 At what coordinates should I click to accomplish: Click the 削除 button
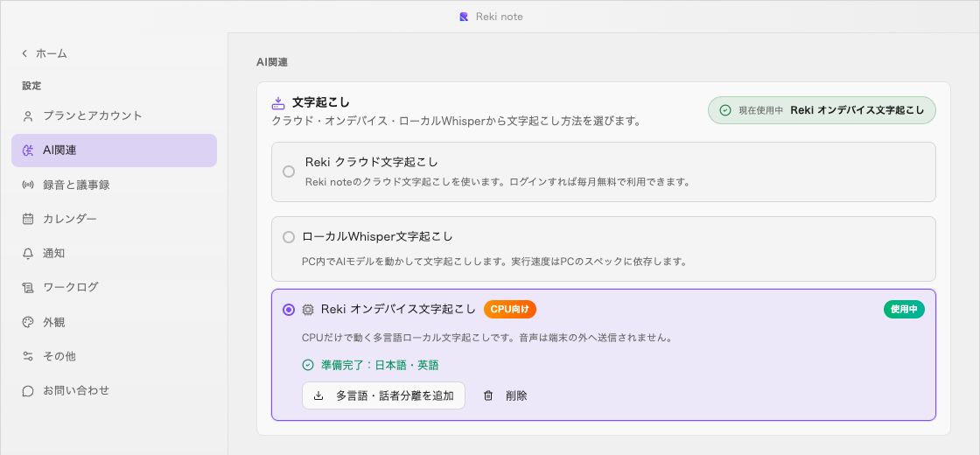click(x=505, y=395)
